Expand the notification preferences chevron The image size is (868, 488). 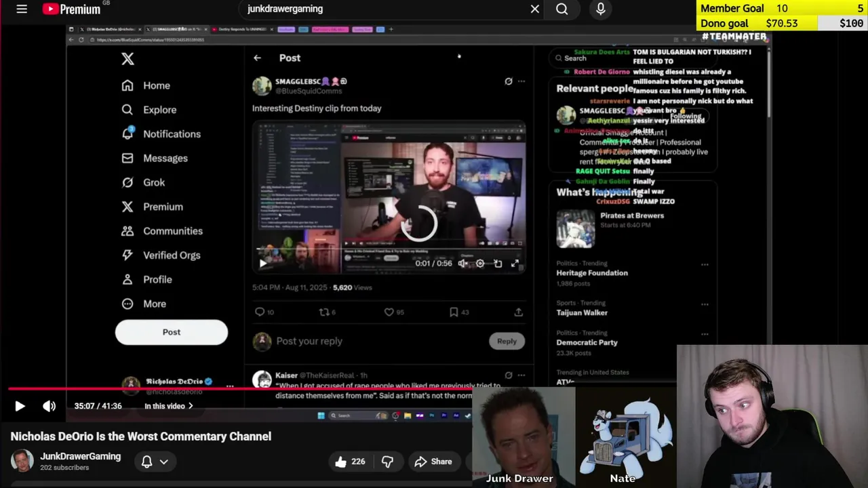tap(164, 462)
